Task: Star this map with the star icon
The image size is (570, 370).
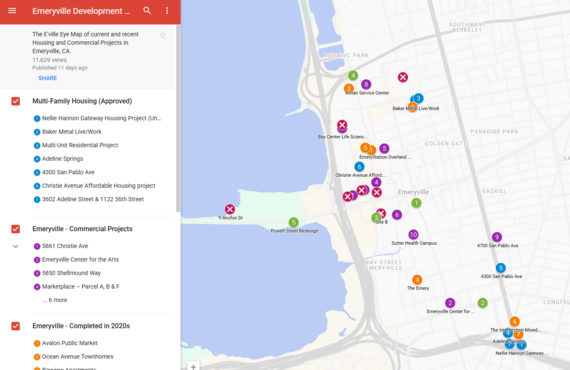Action: 163,35
